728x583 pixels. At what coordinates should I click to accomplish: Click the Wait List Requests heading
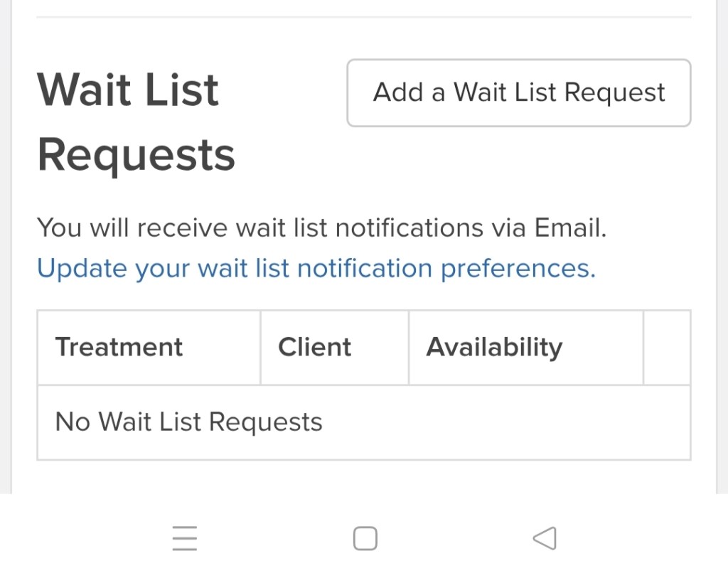click(128, 90)
